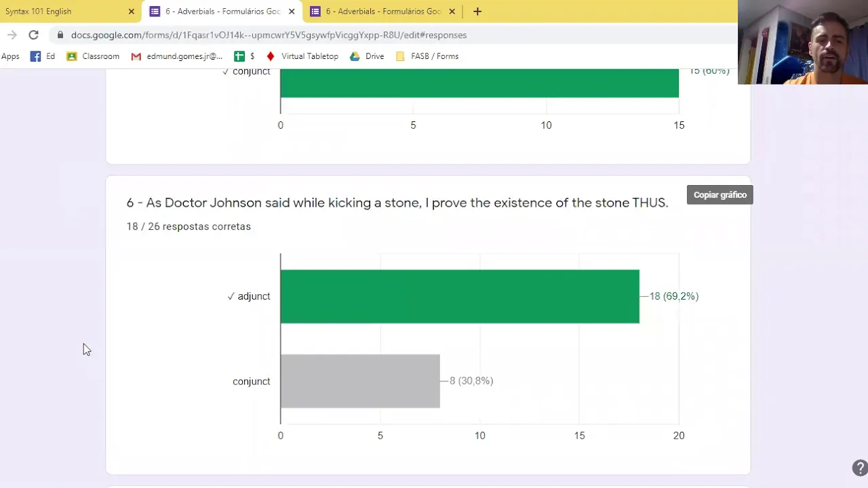
Task: Close the Syntax 101 English tab
Action: coord(132,12)
